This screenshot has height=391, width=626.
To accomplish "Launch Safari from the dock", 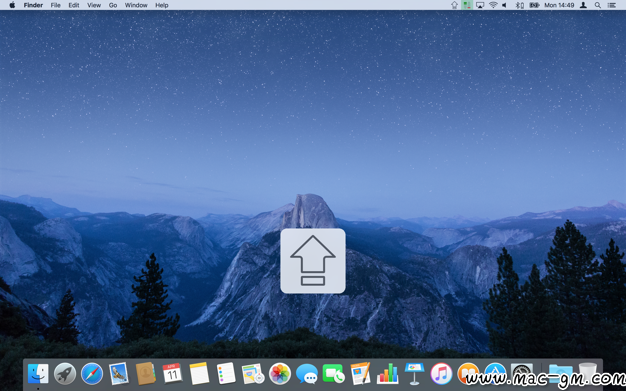I will (x=92, y=374).
